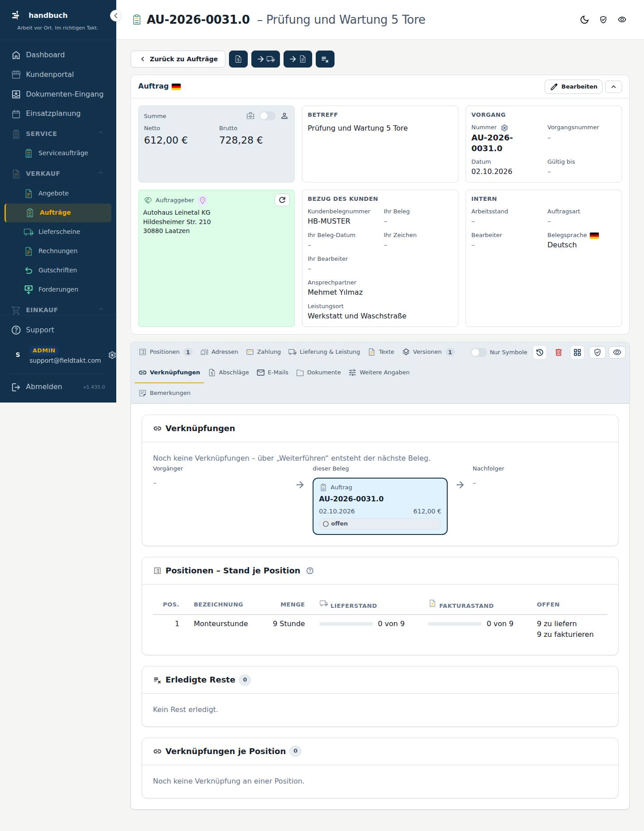This screenshot has width=644, height=831.
Task: Click the Fakturastand progress bar
Action: 455,624
